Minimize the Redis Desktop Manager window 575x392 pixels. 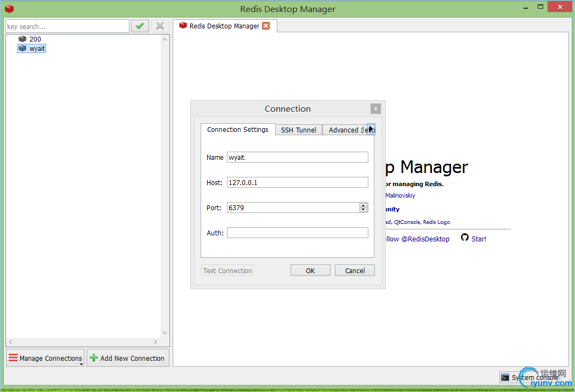[x=526, y=7]
